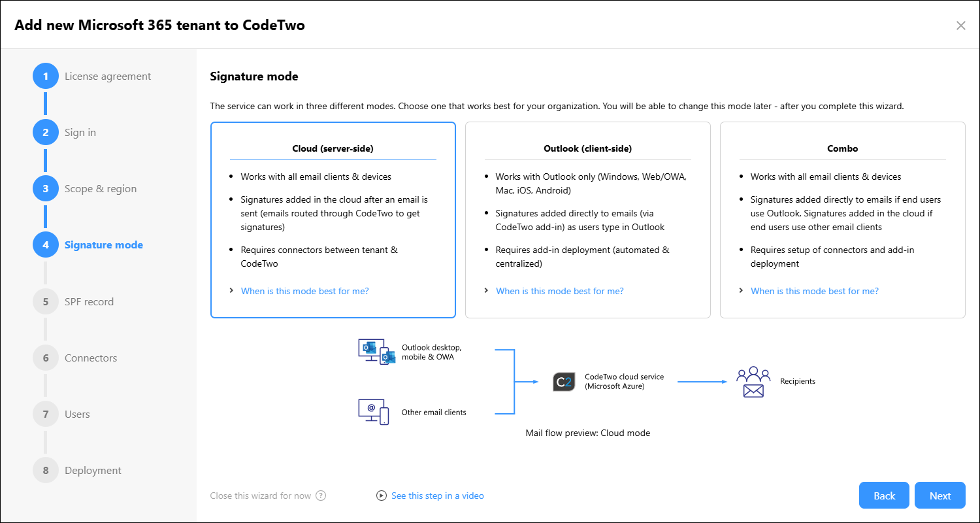Open 'When is this mode best' in Cloud card
The image size is (980, 523).
[305, 291]
